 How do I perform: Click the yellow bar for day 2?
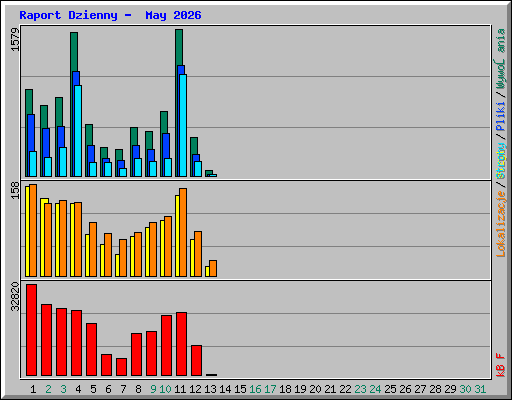click(43, 237)
